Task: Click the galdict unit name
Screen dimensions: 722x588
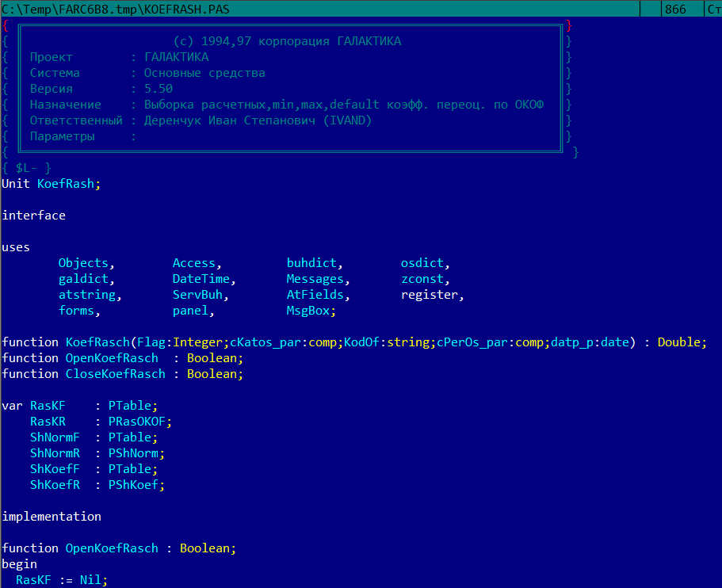Action: 83,279
